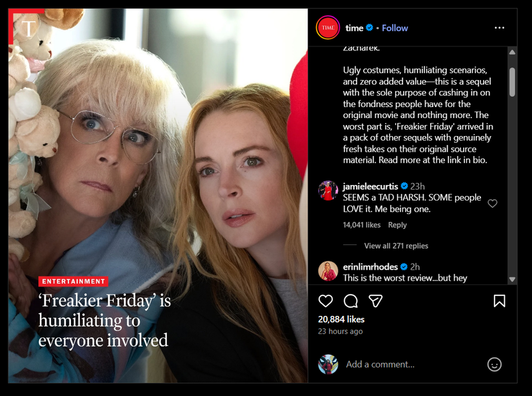The image size is (532, 396).
Task: Click the scrollbar up arrow in comments
Action: tap(512, 52)
